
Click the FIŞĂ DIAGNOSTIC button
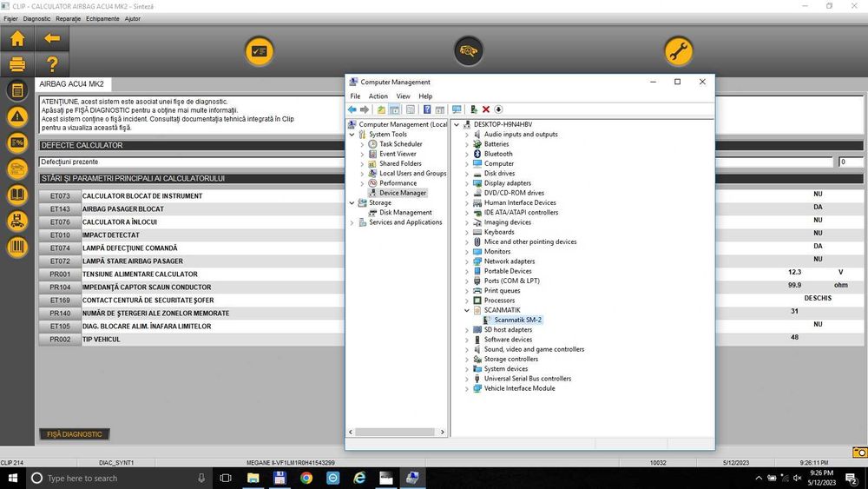coord(74,434)
